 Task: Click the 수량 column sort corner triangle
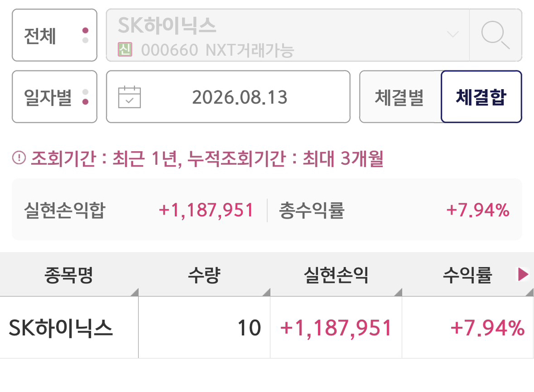pyautogui.click(x=266, y=292)
